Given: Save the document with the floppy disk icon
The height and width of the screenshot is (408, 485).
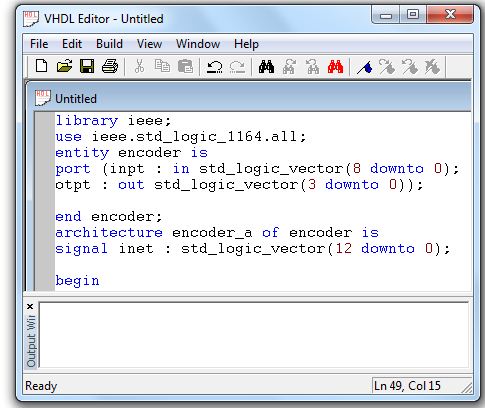Looking at the screenshot, I should pyautogui.click(x=87, y=66).
